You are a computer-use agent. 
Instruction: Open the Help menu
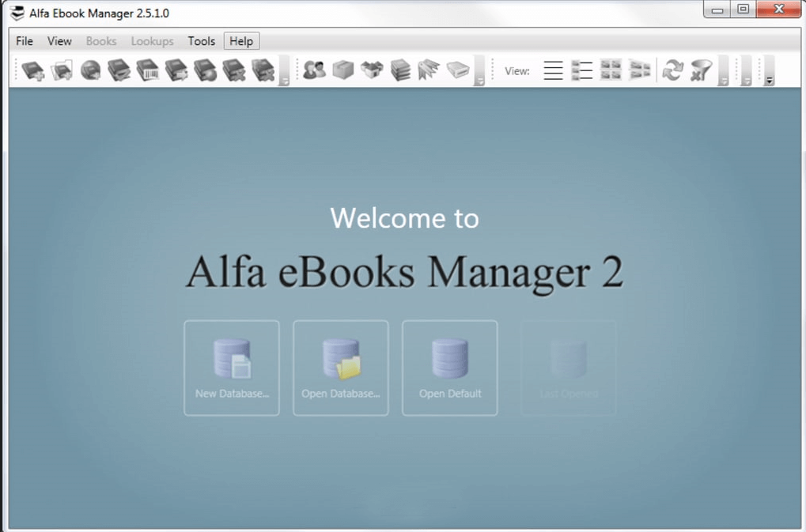241,41
